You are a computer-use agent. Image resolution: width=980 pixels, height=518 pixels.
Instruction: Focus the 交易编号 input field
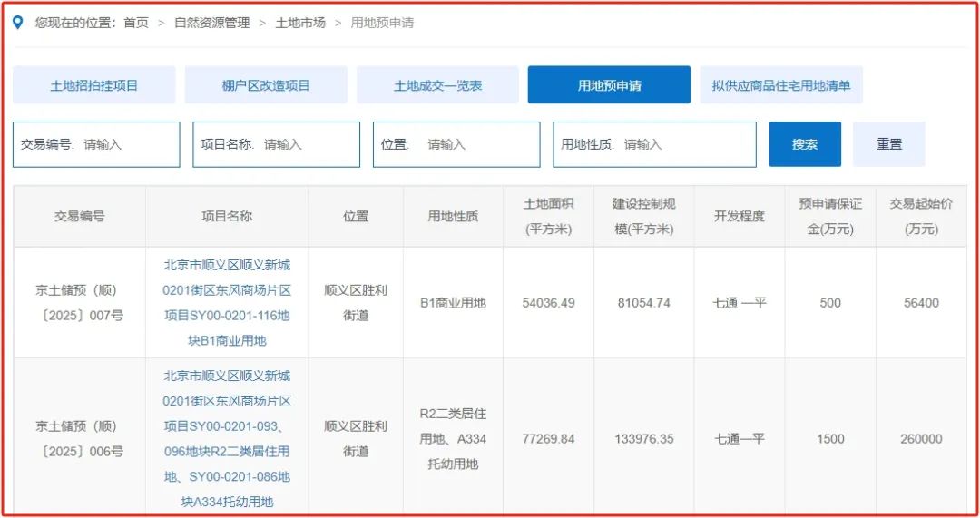(127, 144)
